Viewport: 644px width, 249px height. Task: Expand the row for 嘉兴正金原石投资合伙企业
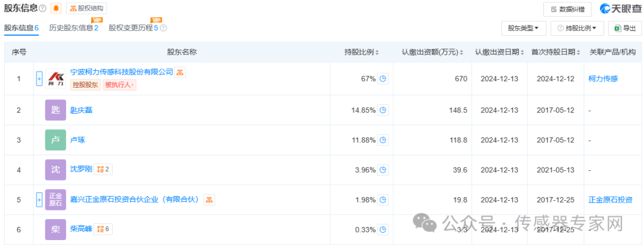click(x=39, y=200)
